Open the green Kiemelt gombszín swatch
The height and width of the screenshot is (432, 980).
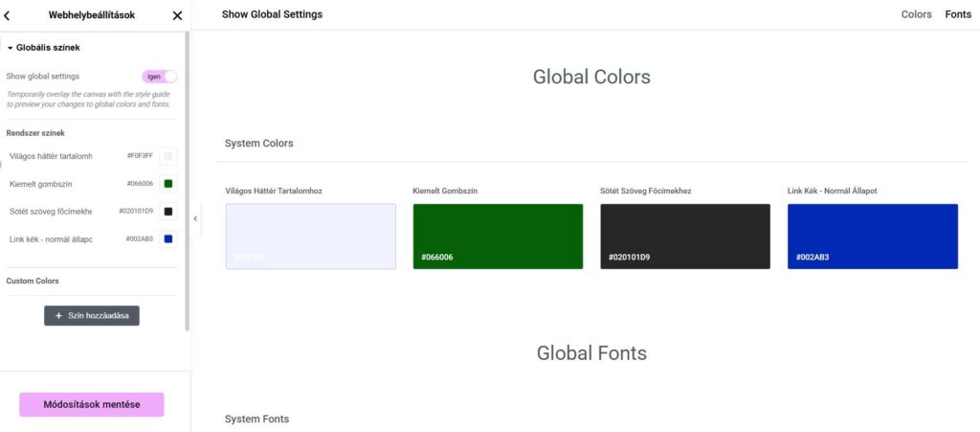(x=168, y=184)
